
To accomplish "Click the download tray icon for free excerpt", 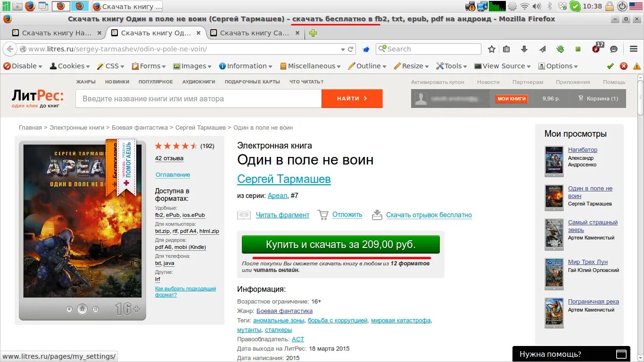I will pos(377,215).
